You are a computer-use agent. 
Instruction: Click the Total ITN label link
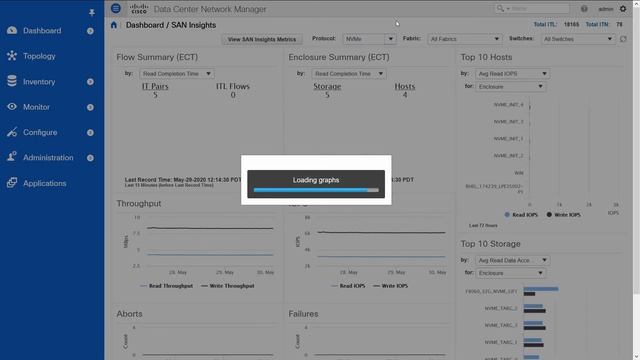click(x=597, y=24)
